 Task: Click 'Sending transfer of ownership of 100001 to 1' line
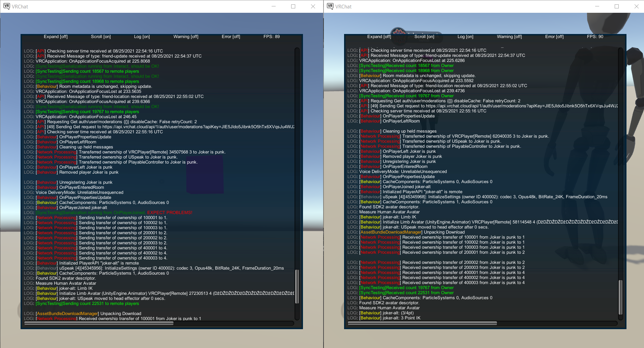tap(95, 218)
